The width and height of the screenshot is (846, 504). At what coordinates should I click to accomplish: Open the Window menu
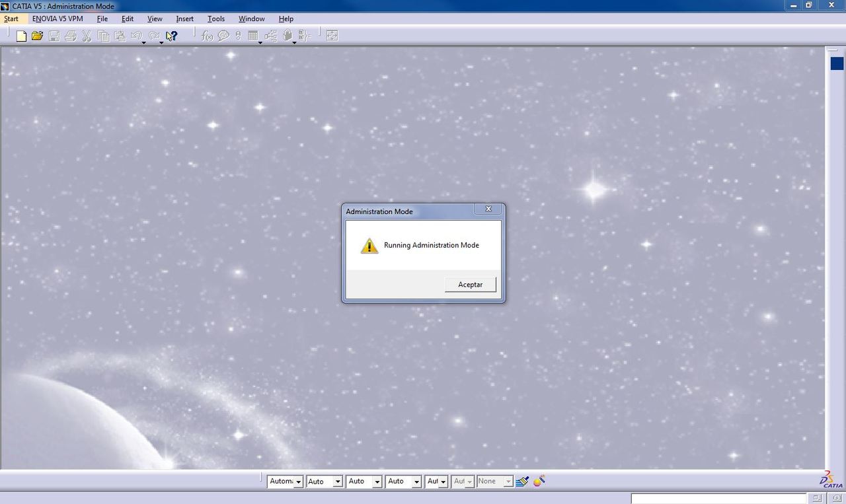(x=252, y=18)
